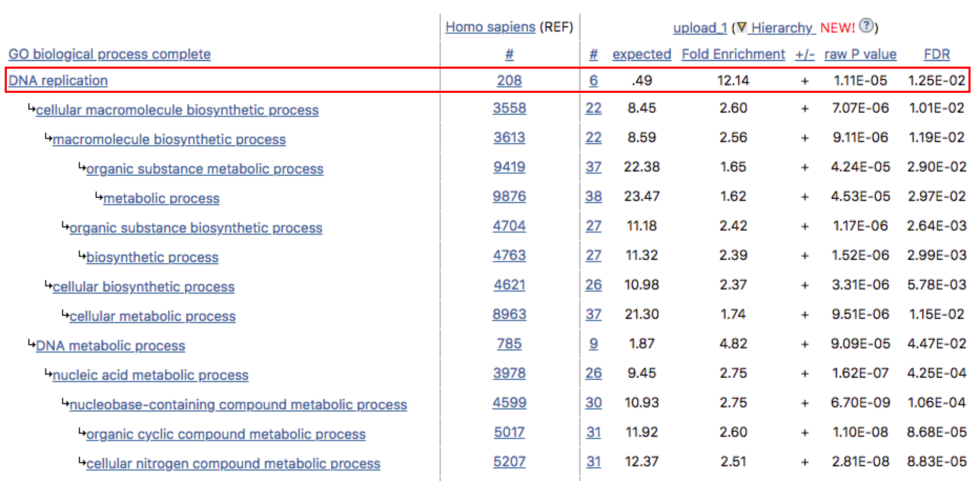Click the +/- column header
Screen dimensions: 980x481
click(804, 54)
